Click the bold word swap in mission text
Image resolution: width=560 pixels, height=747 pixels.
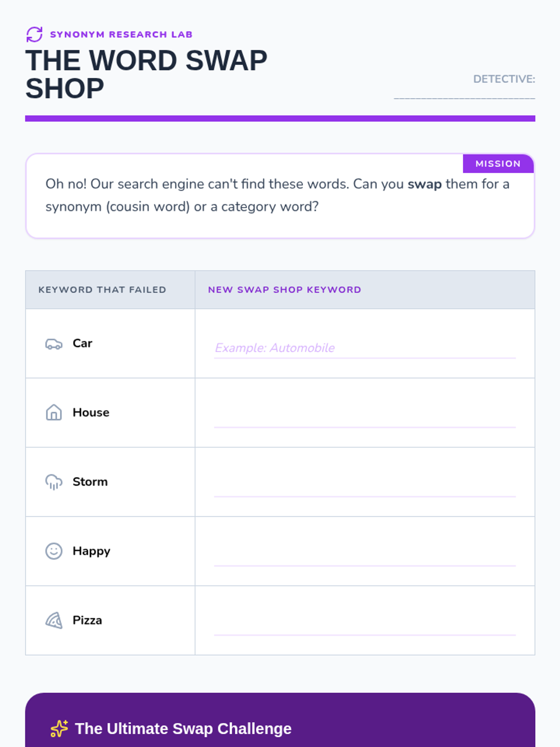(424, 184)
